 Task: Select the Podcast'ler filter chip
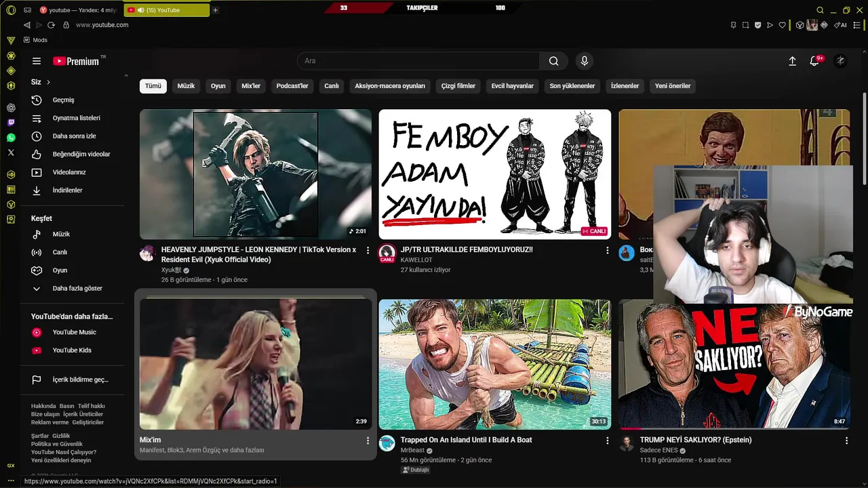[292, 86]
